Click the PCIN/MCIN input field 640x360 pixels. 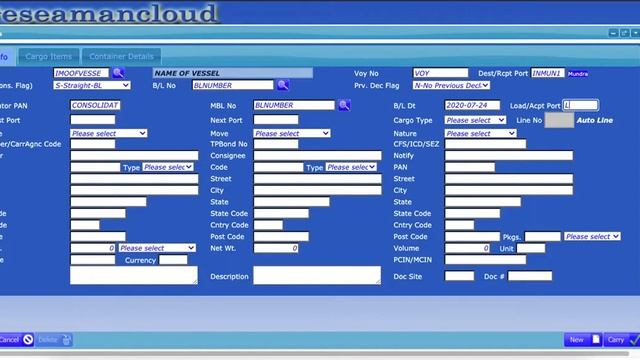point(485,260)
